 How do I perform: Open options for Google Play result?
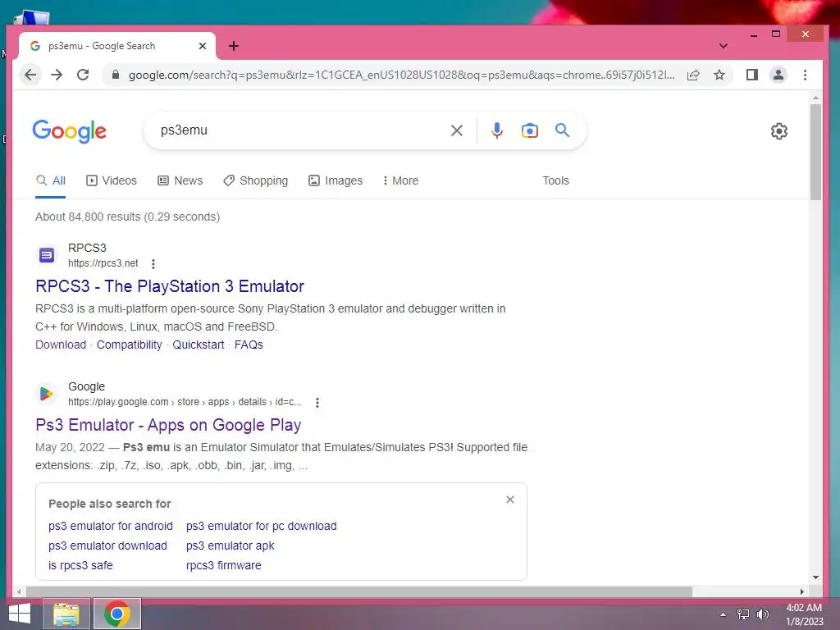tap(317, 402)
